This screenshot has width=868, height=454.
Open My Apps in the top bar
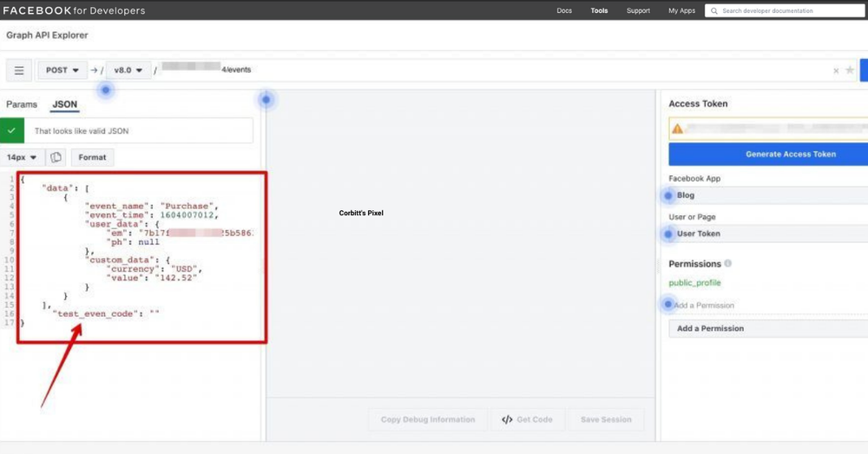[681, 10]
